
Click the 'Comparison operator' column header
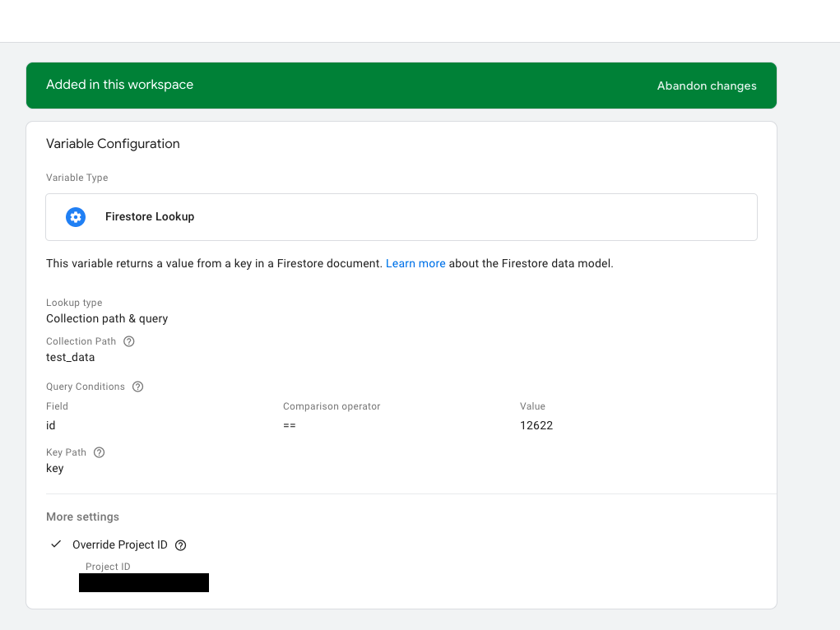(332, 406)
